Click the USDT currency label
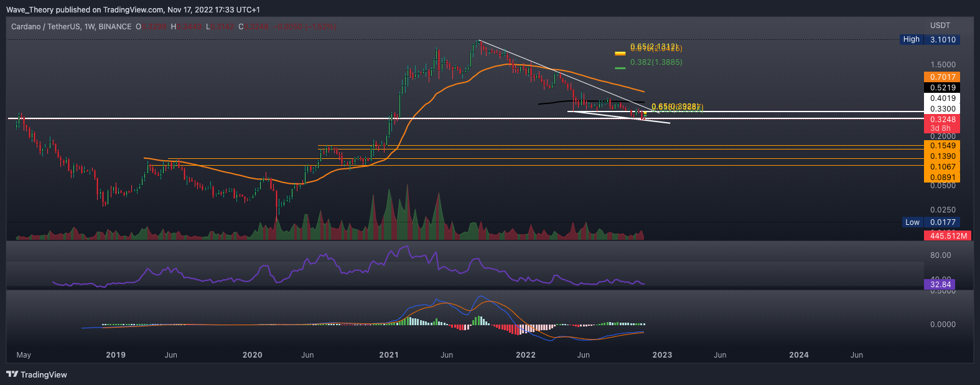Viewport: 980px width, 385px height. pos(940,26)
